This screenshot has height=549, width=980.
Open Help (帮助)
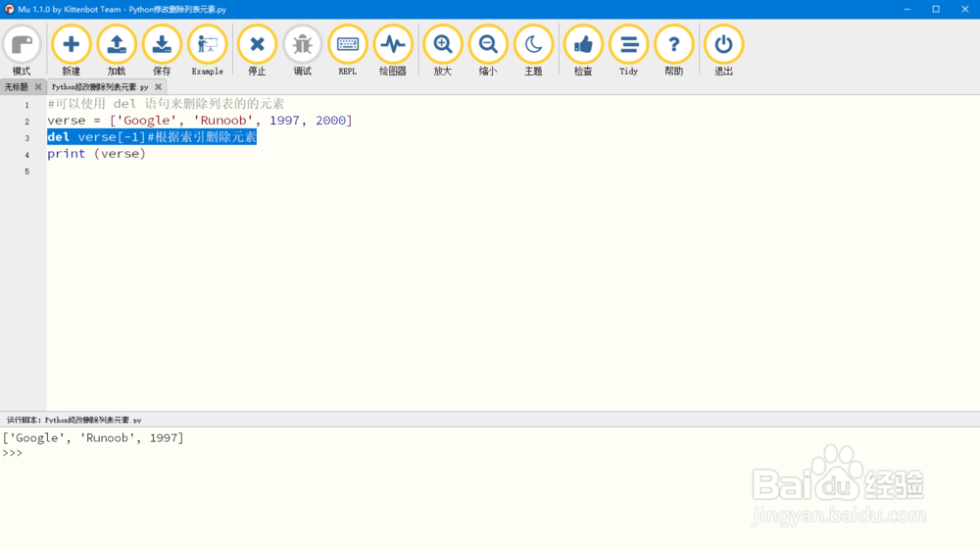pos(674,51)
